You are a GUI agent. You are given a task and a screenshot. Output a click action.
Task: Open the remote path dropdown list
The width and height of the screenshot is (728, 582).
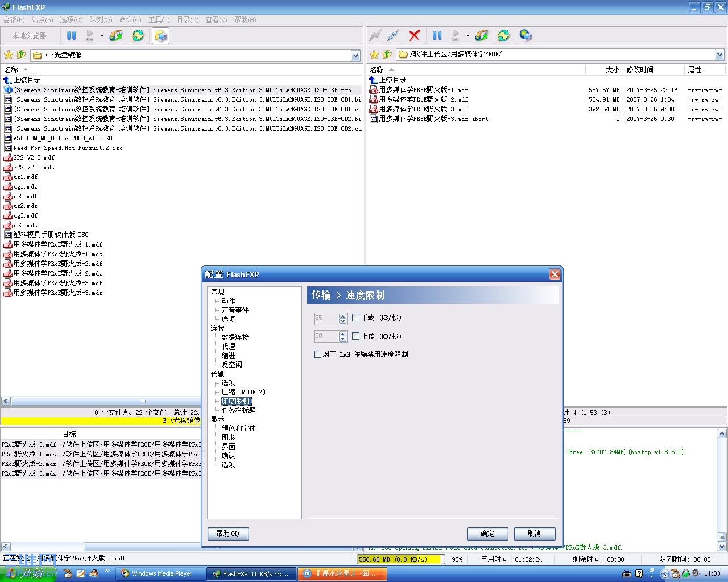coord(719,55)
